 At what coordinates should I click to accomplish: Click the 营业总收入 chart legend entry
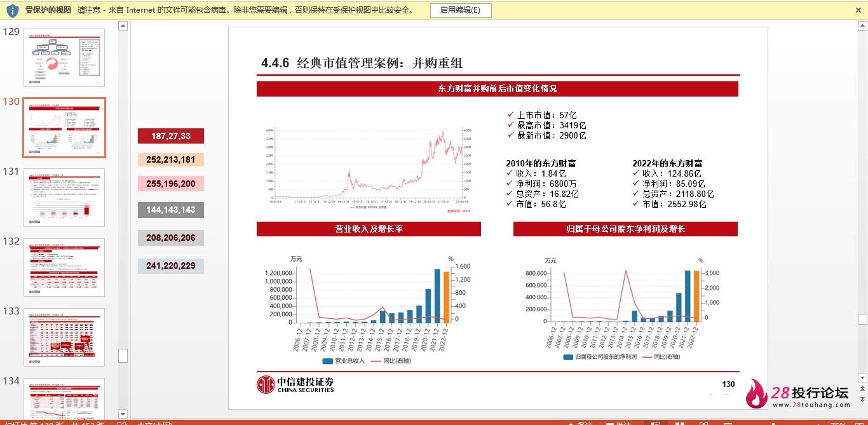point(343,361)
